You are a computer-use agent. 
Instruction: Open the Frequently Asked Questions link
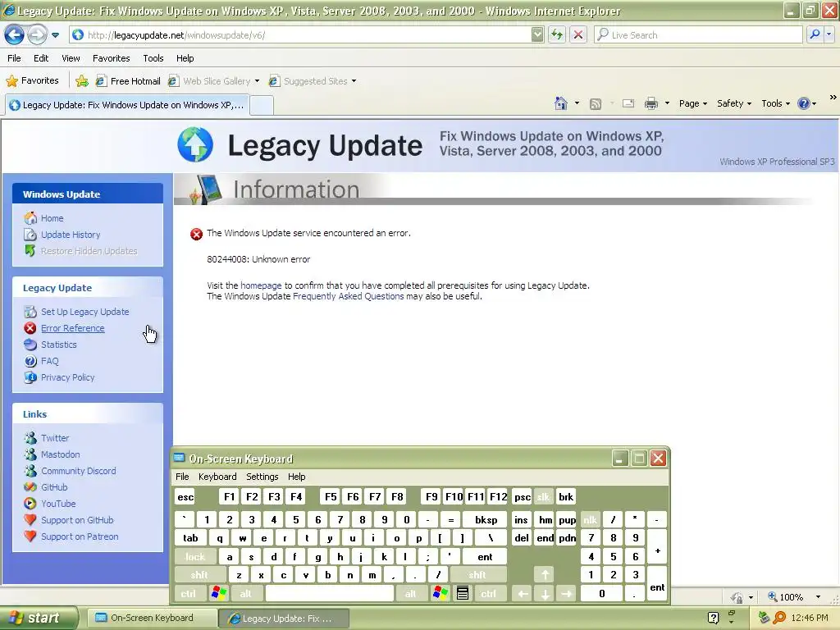pyautogui.click(x=348, y=296)
